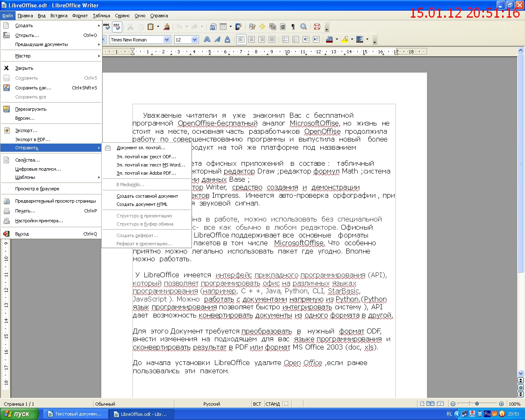Select 'Экспорт в PDF...' entry
525x420 pixels.
click(x=51, y=139)
